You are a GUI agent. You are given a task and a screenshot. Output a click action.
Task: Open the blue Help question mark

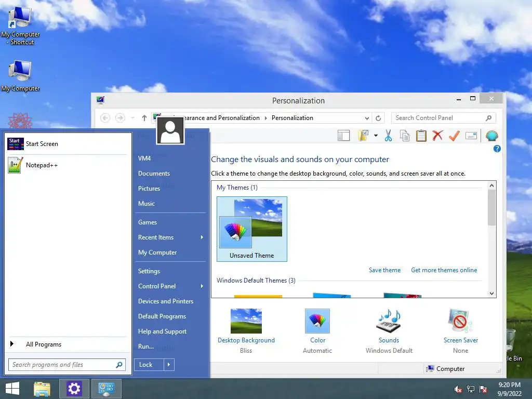click(x=497, y=149)
